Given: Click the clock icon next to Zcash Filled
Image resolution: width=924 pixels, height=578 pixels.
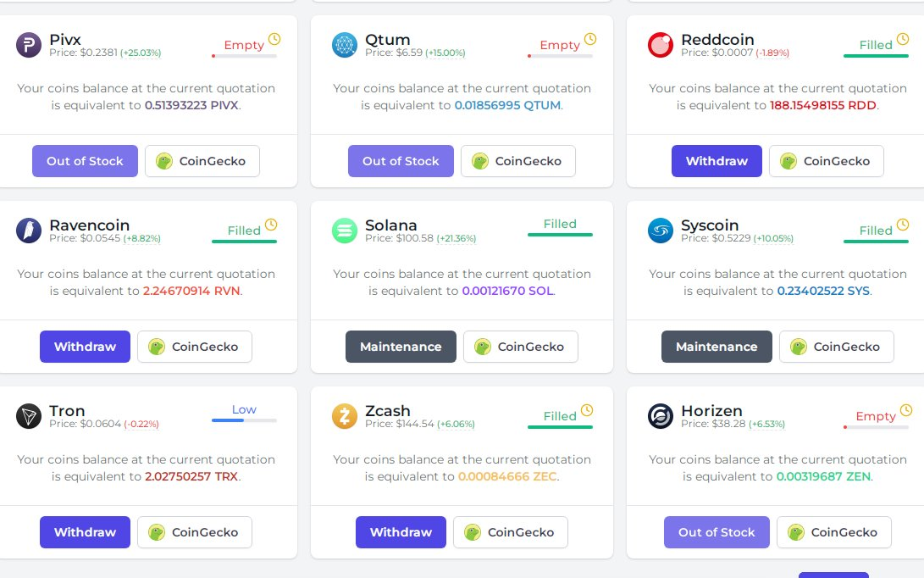Looking at the screenshot, I should coord(586,410).
